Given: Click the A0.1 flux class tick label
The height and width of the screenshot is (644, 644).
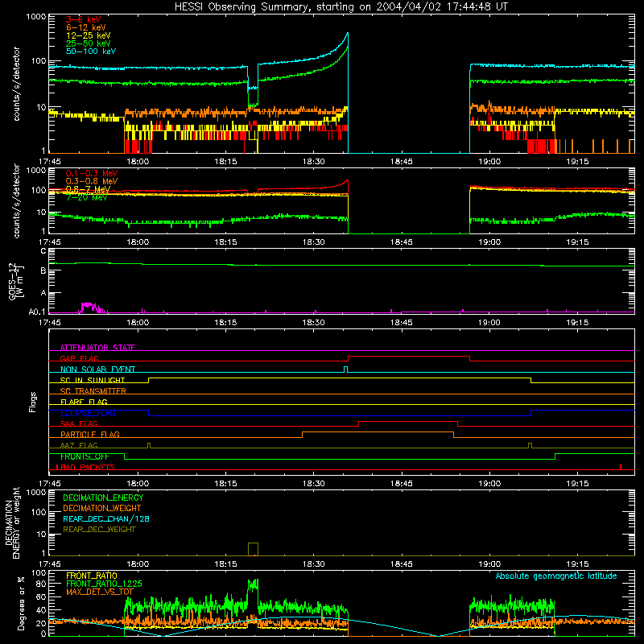Looking at the screenshot, I should tap(37, 312).
